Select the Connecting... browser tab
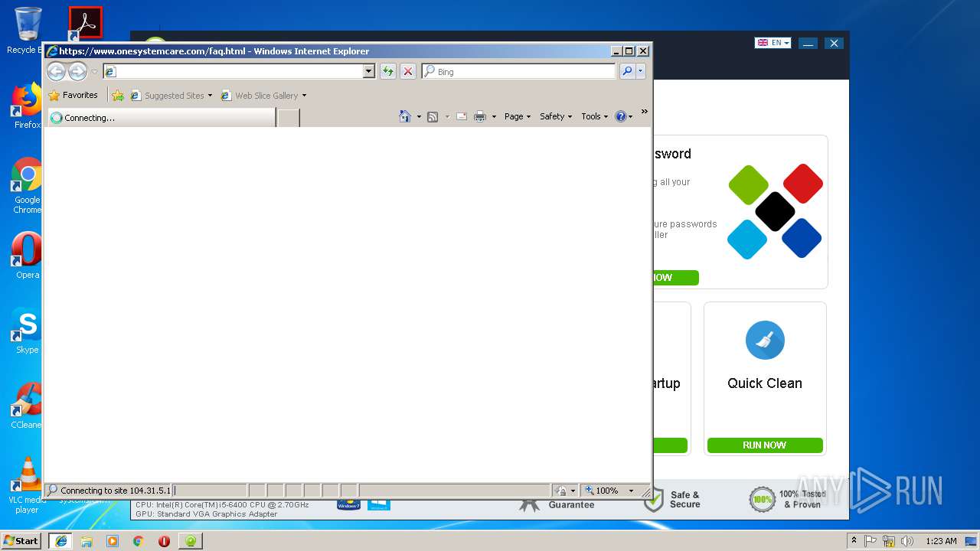This screenshot has height=551, width=980. pos(161,118)
